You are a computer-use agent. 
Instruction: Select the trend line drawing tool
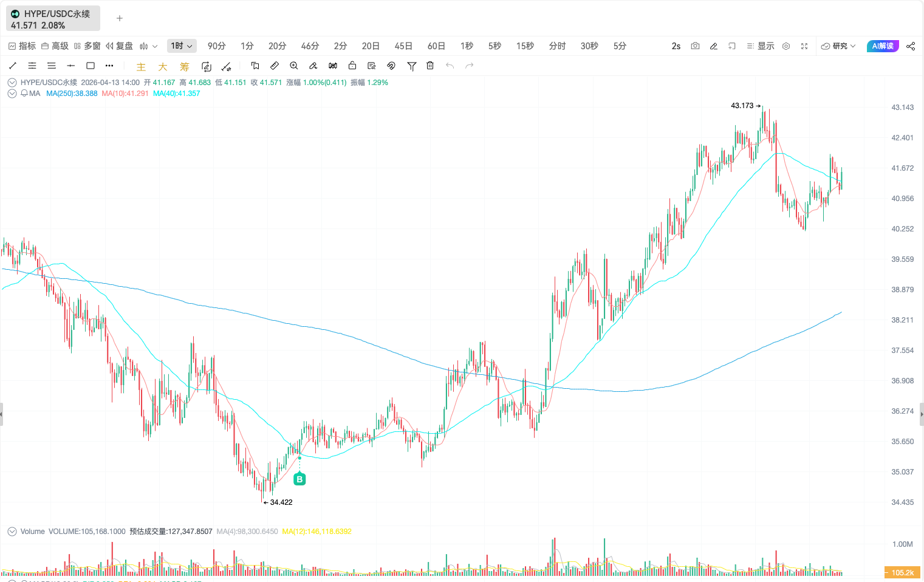[x=13, y=66]
